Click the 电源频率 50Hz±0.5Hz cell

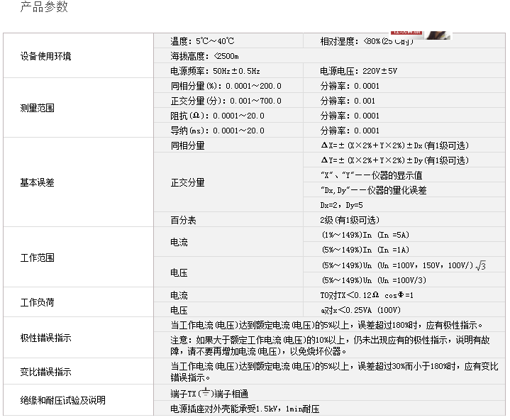215,71
